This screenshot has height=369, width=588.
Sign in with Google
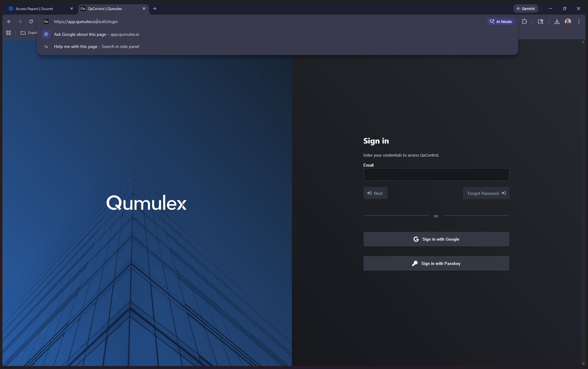coord(436,239)
